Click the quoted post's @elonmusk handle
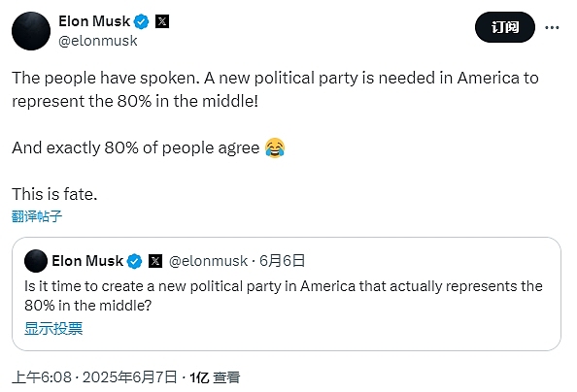 208,261
